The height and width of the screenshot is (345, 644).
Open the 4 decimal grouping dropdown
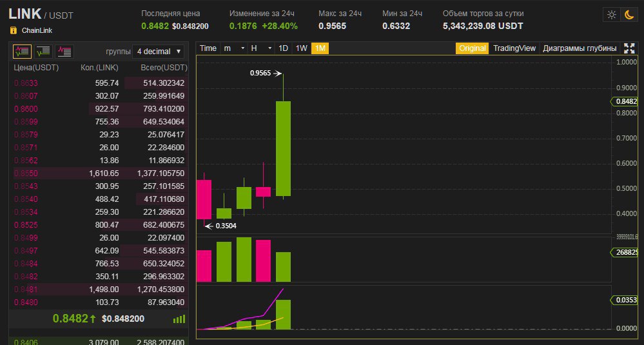[159, 52]
